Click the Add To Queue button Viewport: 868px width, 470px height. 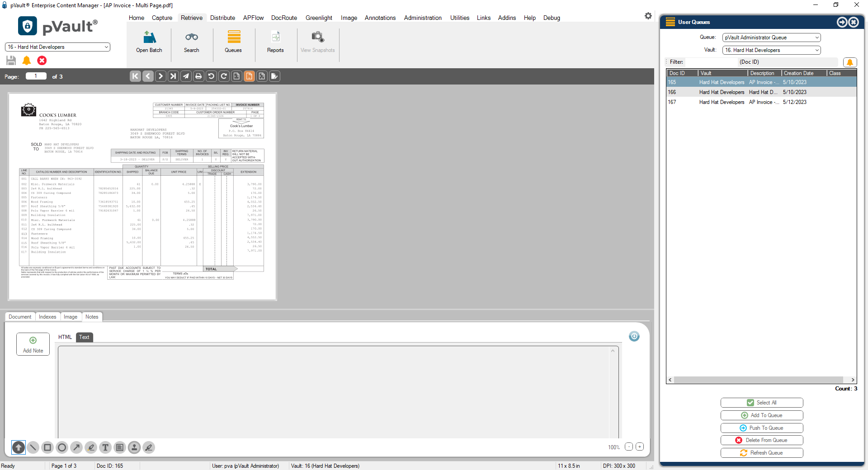pos(762,415)
